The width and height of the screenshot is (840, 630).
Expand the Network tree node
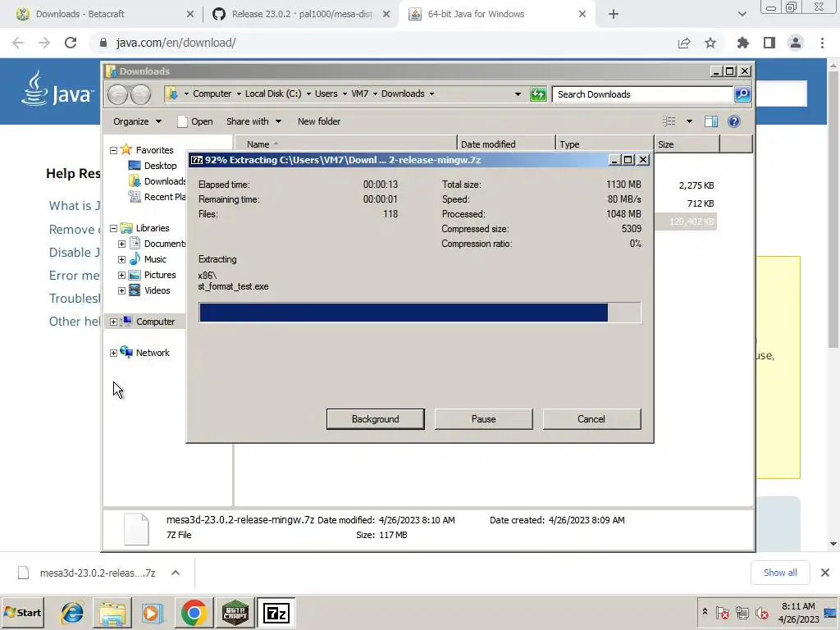pos(113,353)
